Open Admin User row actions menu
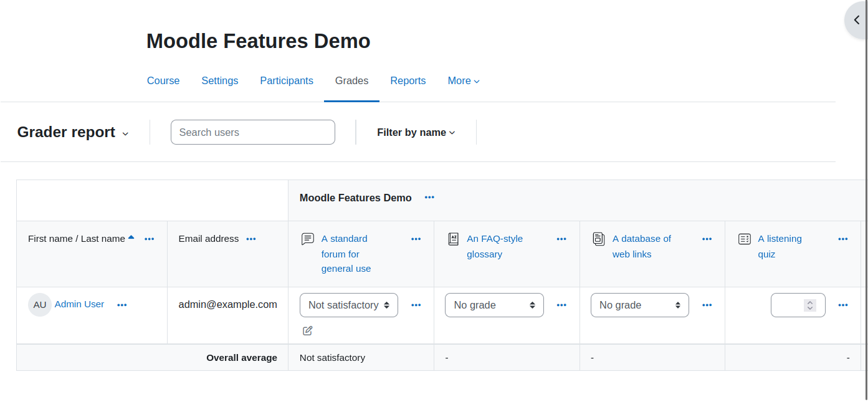The width and height of the screenshot is (868, 417). click(x=122, y=305)
